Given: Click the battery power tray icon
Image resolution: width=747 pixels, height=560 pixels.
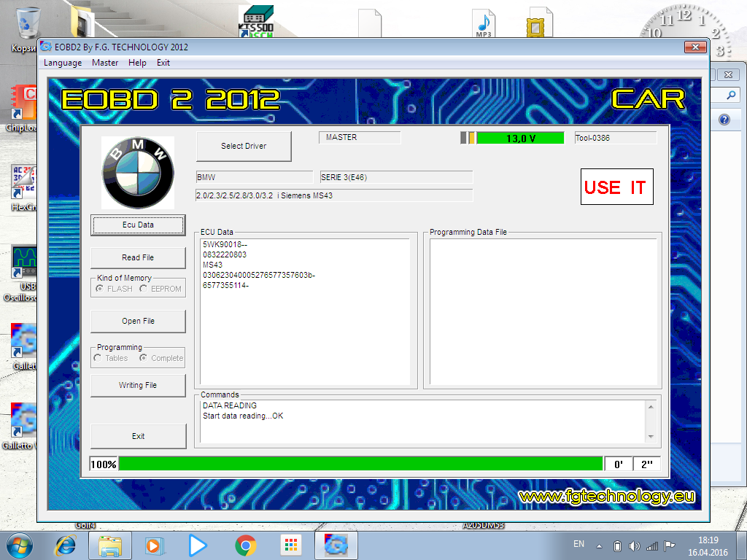Looking at the screenshot, I should point(617,546).
